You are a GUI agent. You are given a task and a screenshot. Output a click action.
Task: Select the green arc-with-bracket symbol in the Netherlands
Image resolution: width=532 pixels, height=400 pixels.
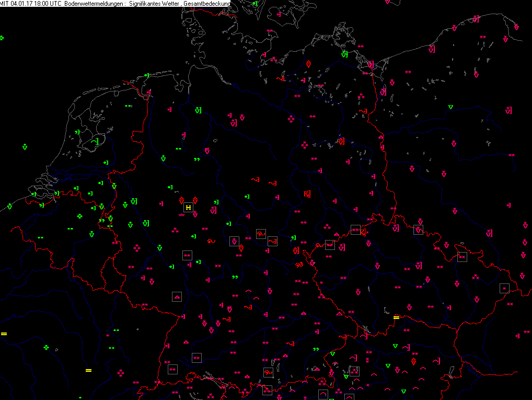(x=95, y=141)
